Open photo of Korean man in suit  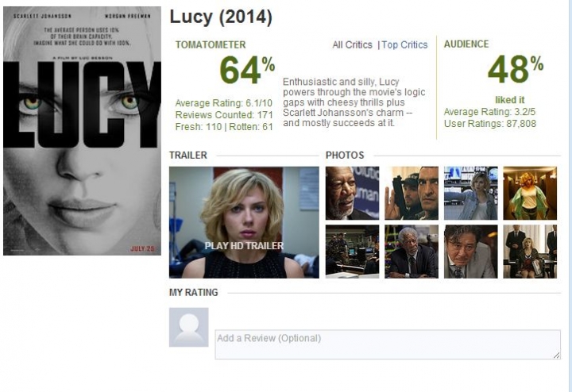tap(470, 252)
